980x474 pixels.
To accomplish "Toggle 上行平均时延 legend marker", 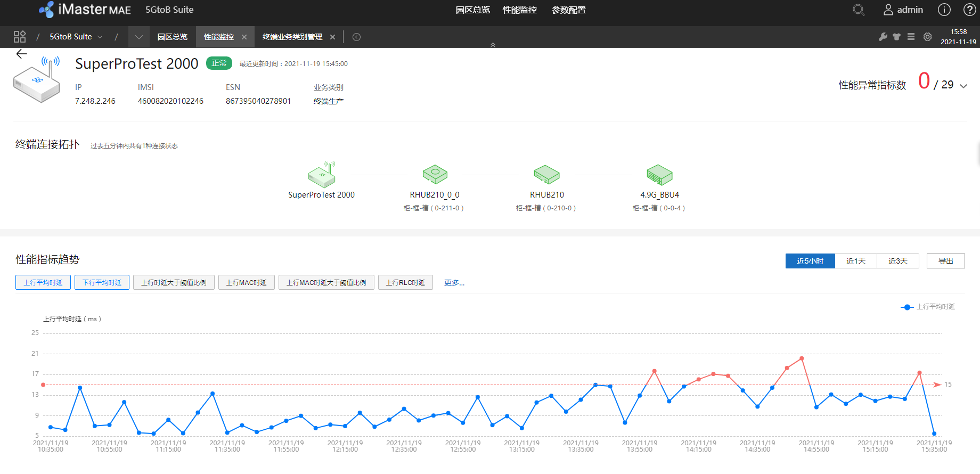I will pos(907,307).
